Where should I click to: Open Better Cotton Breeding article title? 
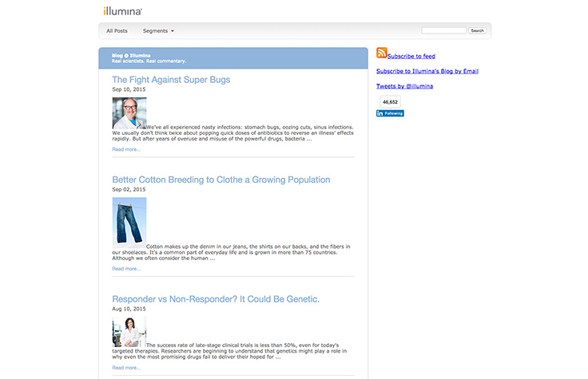click(220, 180)
